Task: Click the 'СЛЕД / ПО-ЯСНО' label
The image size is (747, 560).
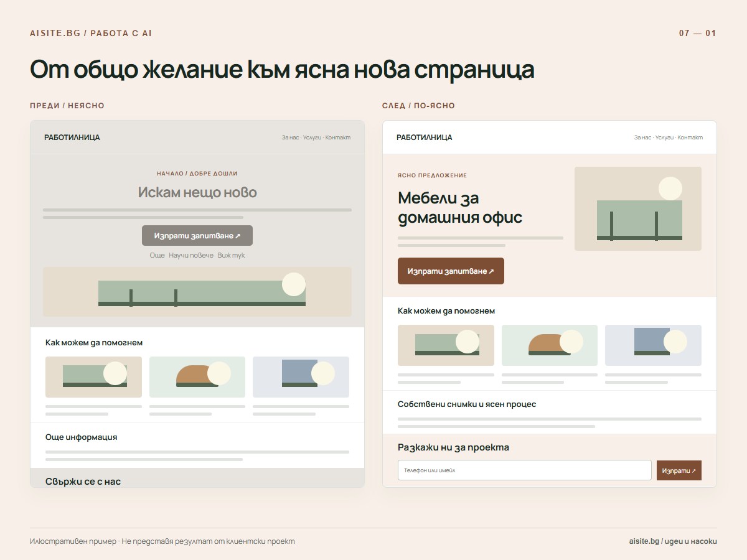Action: coord(418,106)
